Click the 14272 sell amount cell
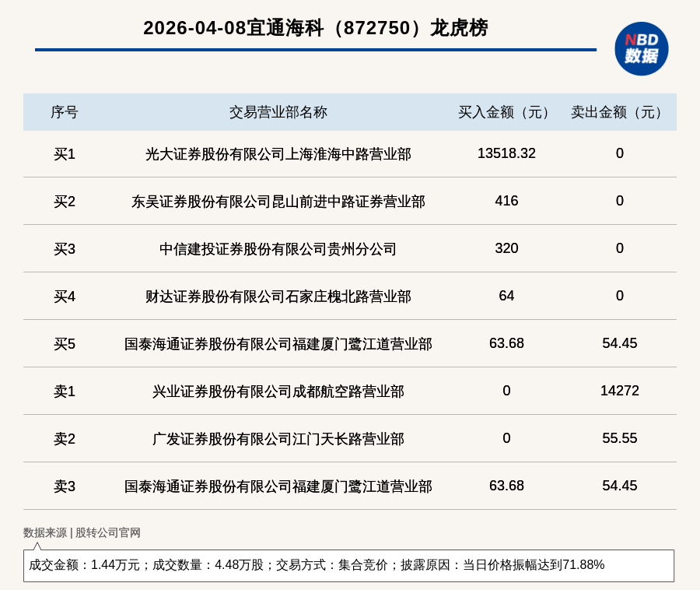This screenshot has width=700, height=590. click(x=619, y=391)
